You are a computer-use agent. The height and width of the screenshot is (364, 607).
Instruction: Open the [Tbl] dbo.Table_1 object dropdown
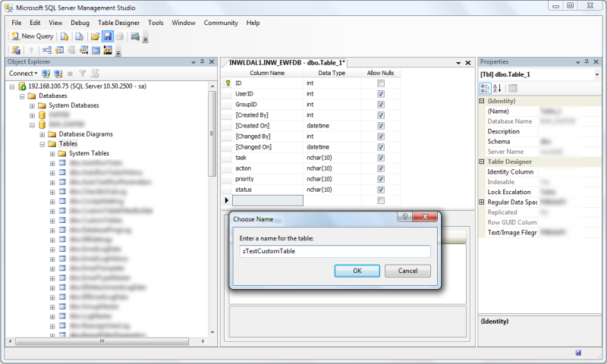coord(596,74)
